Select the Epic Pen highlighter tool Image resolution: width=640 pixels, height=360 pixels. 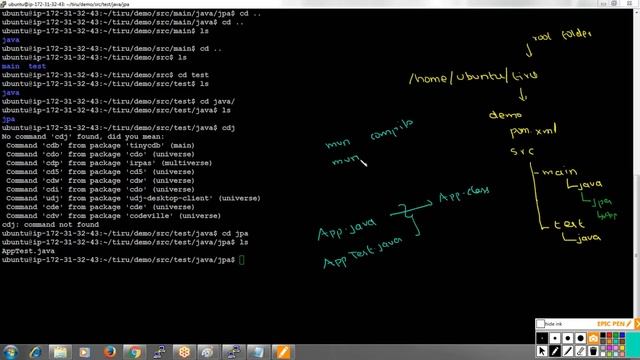pyautogui.click(x=568, y=351)
